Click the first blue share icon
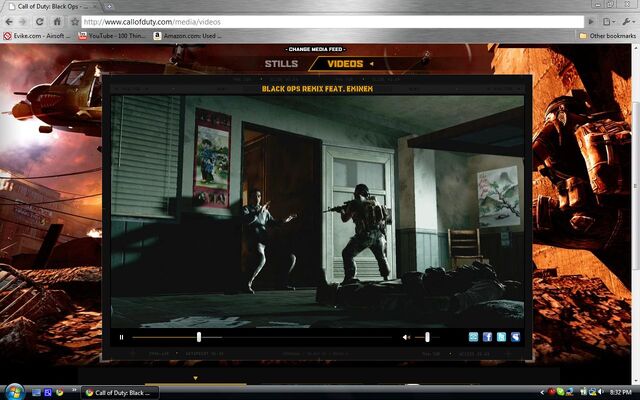Screen dimensions: 640x400 point(473,337)
